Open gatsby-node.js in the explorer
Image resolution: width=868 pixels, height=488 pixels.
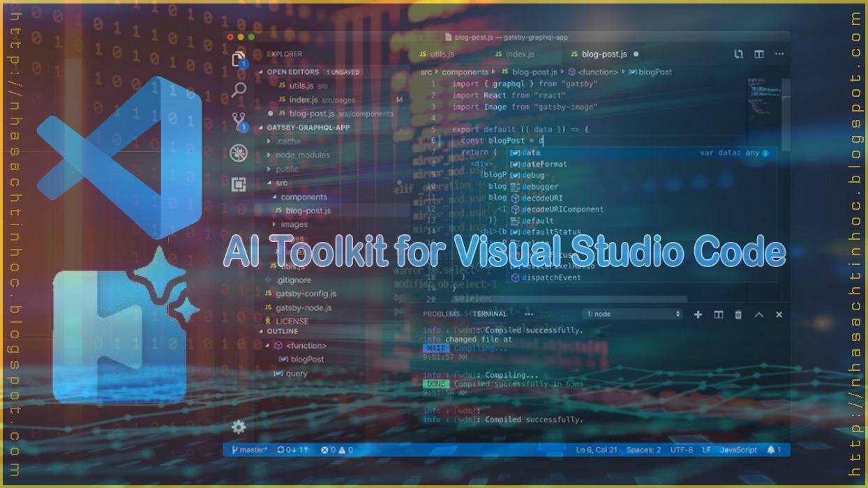click(x=299, y=308)
